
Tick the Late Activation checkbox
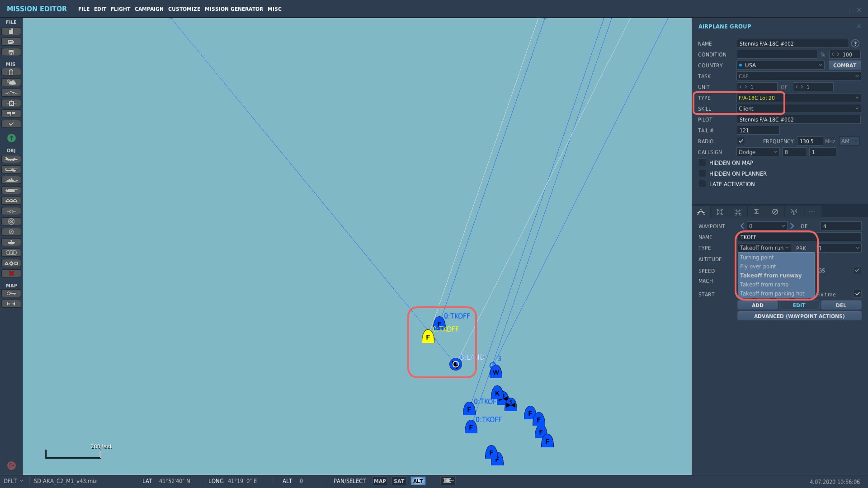tap(702, 184)
